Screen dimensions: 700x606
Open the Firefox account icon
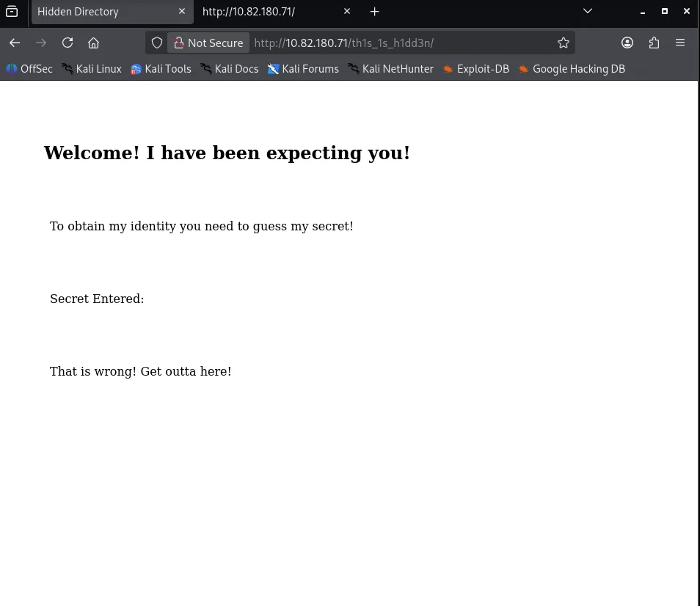pos(627,43)
